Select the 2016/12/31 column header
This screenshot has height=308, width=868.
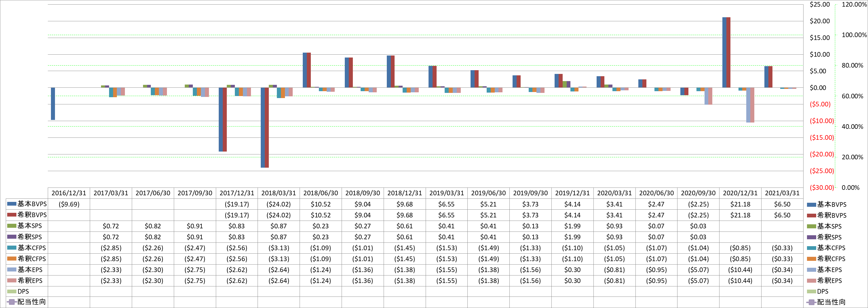69,193
